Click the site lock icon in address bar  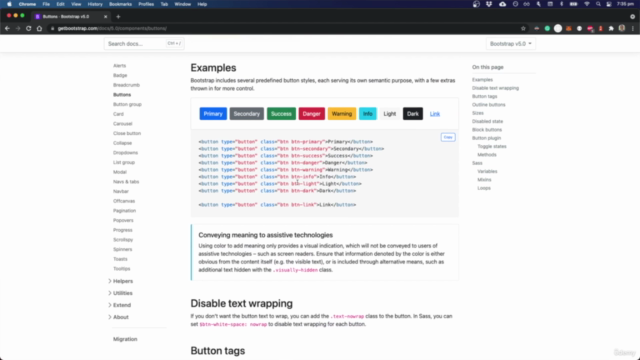(52, 29)
